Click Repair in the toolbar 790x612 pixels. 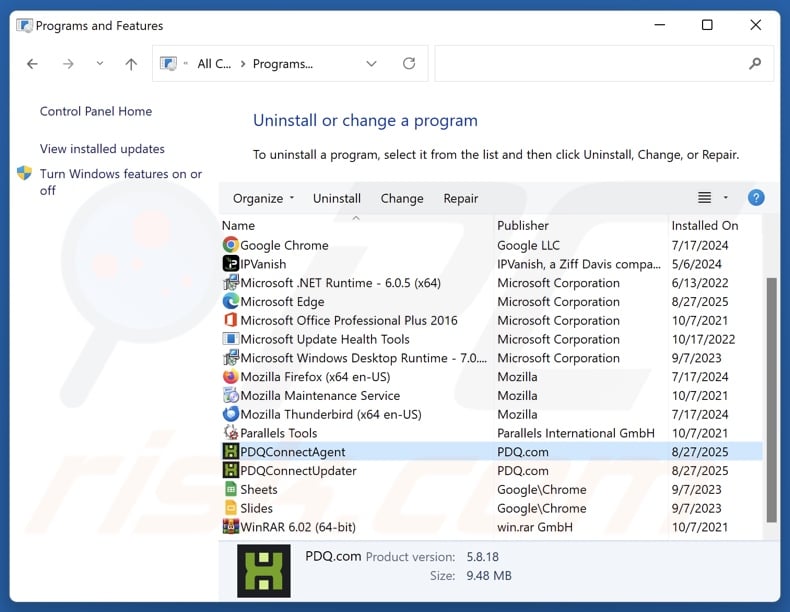[460, 198]
